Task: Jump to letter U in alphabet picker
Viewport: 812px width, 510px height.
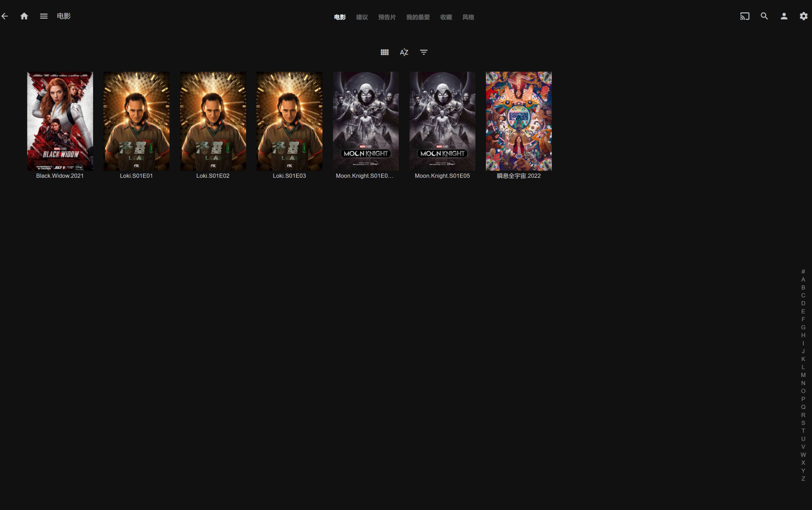Action: pyautogui.click(x=803, y=439)
